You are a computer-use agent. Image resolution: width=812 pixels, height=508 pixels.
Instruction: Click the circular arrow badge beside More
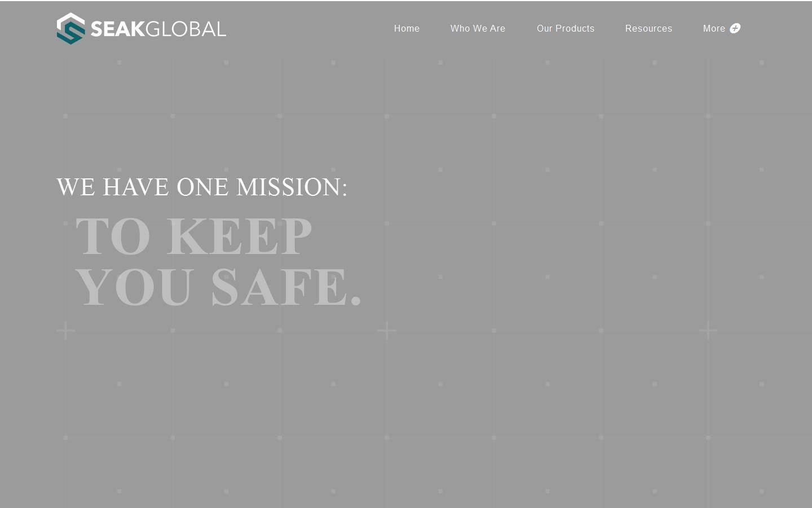pyautogui.click(x=735, y=28)
